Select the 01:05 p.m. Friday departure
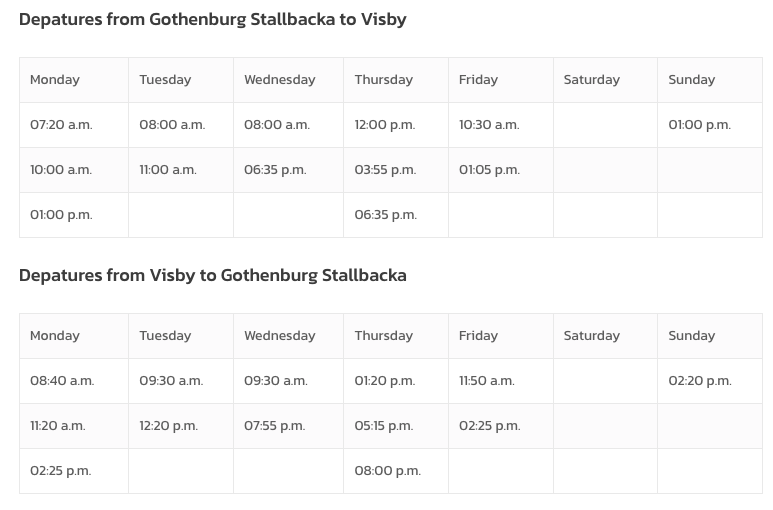This screenshot has height=510, width=773. [489, 170]
